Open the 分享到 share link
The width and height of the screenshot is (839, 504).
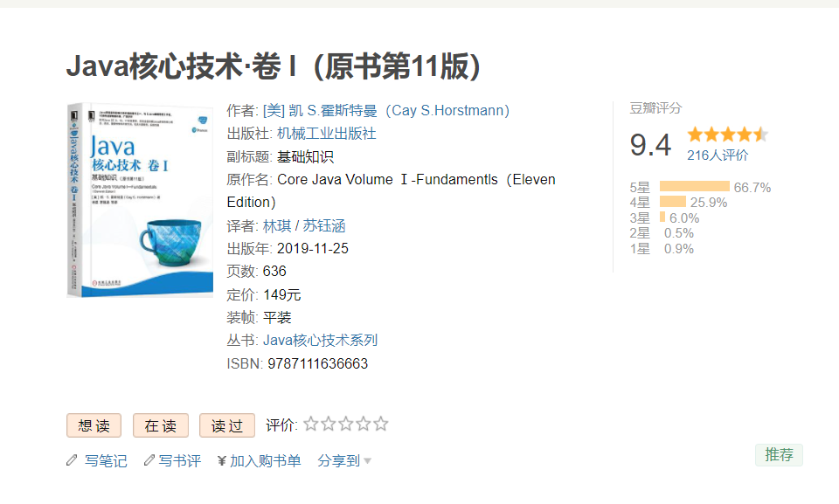339,460
